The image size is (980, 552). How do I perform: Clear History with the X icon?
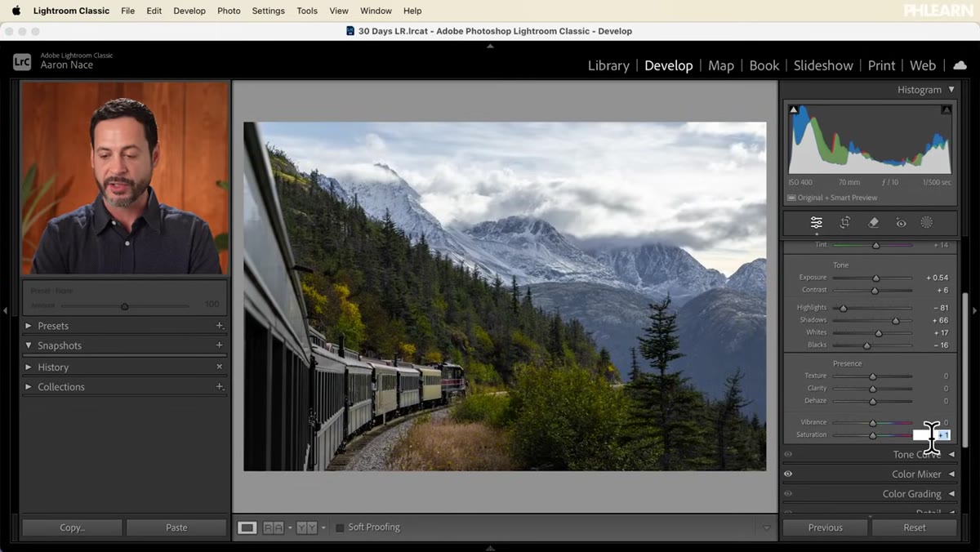pyautogui.click(x=219, y=367)
